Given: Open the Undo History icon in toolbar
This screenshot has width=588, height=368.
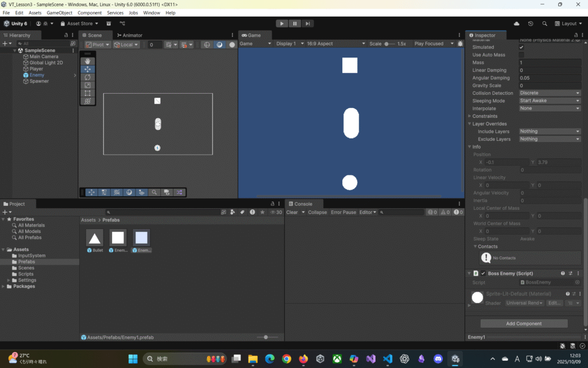Looking at the screenshot, I should pos(530,24).
